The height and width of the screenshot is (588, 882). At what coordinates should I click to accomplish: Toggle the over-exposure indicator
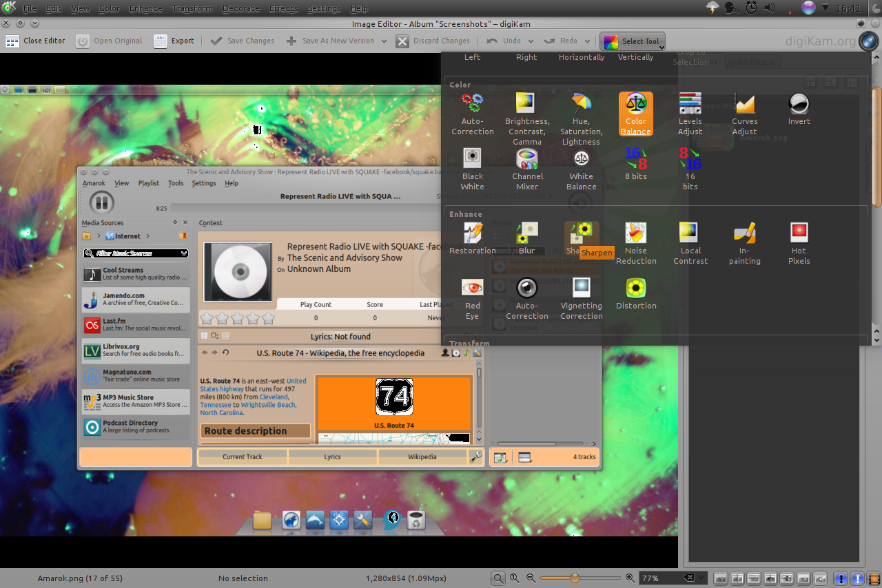[857, 578]
